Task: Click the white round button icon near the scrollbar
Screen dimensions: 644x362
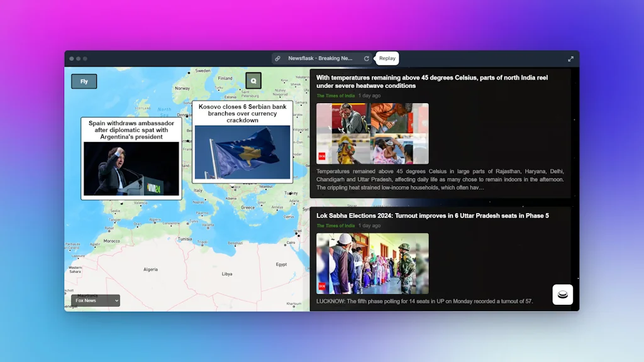Action: coord(562,293)
